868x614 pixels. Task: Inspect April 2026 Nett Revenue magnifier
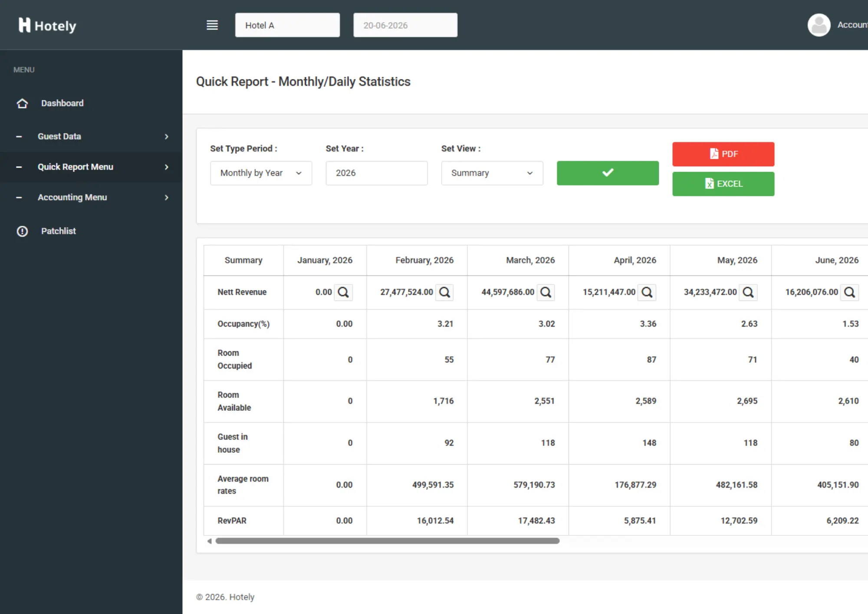647,292
